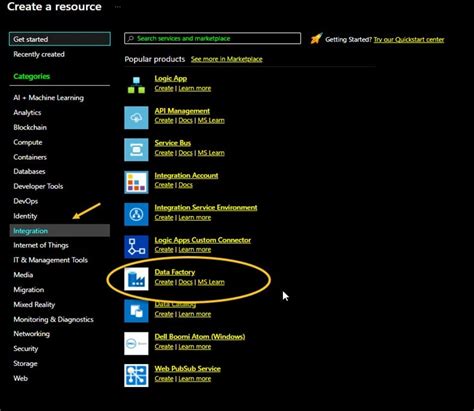The image size is (474, 411).
Task: Click the Logic App icon
Action: coord(136,85)
